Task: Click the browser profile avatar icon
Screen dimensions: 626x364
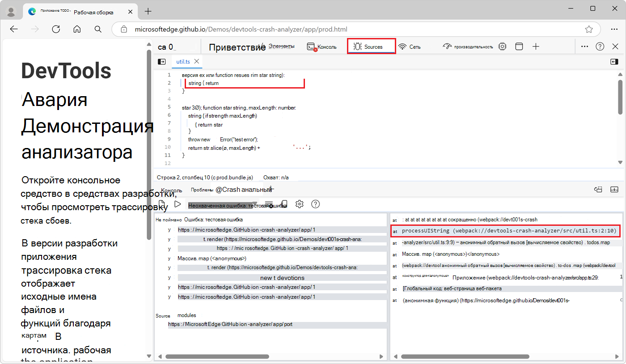Action: tap(12, 11)
